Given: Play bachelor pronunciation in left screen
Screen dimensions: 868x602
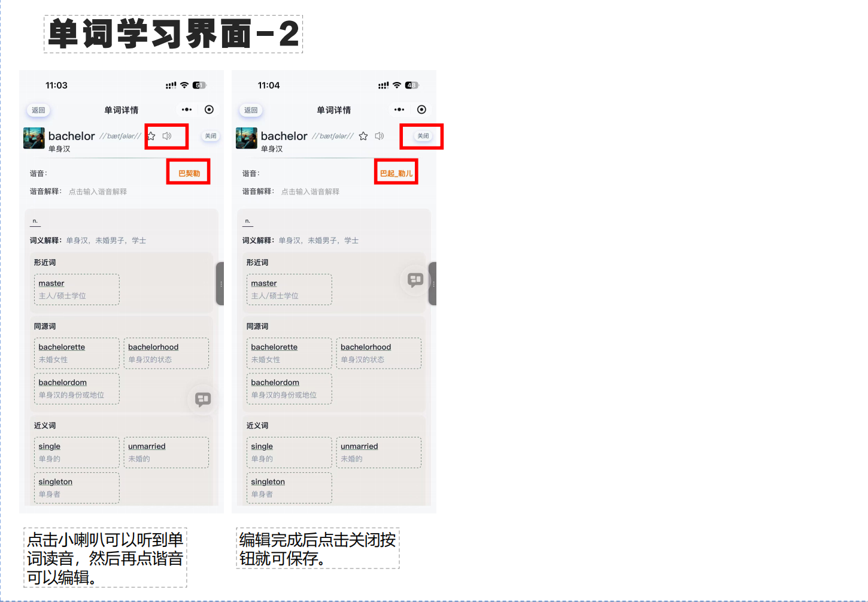Looking at the screenshot, I should 167,136.
